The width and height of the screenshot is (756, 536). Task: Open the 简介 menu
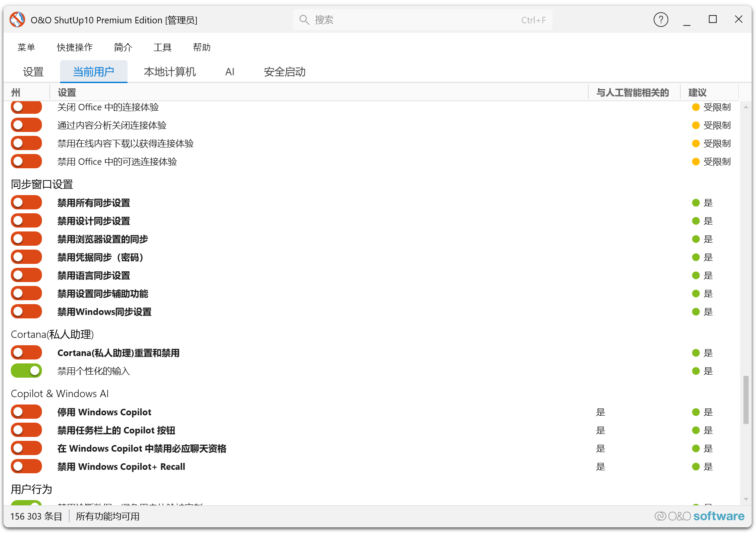coord(123,47)
